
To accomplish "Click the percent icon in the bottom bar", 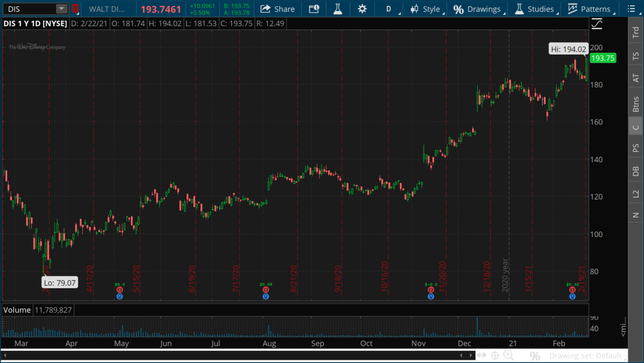I will [535, 355].
